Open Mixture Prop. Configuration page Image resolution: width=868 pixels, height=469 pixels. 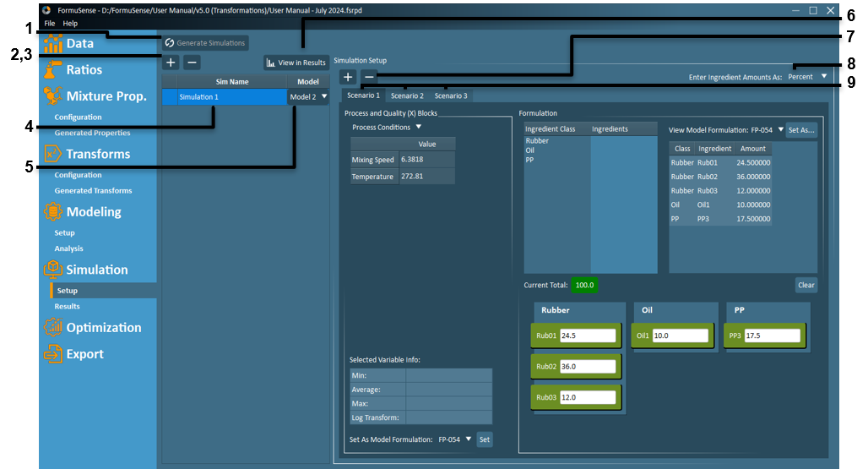(78, 117)
